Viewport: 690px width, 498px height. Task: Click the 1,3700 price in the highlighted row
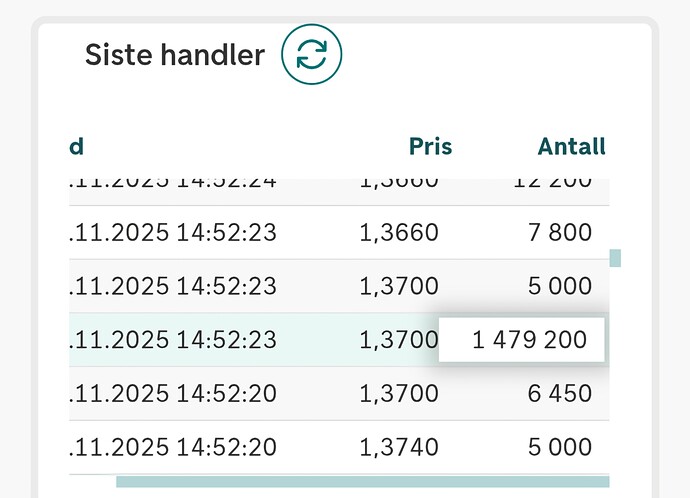(x=398, y=340)
